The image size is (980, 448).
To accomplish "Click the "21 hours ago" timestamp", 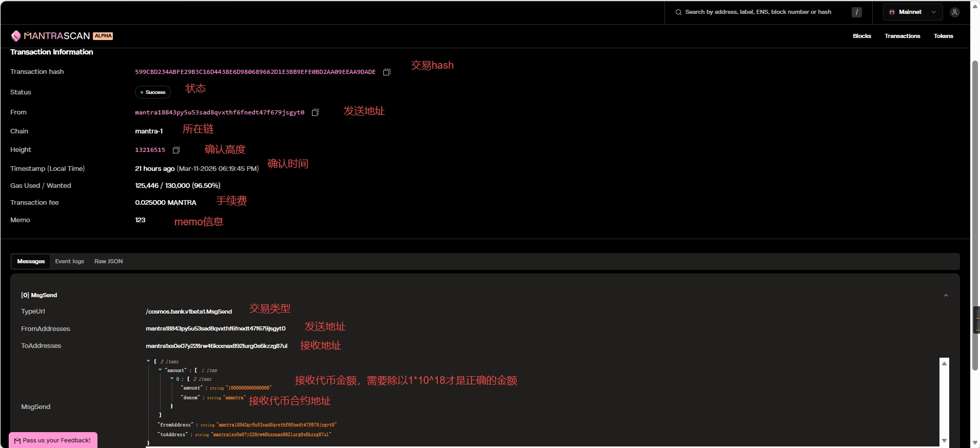I will click(155, 169).
